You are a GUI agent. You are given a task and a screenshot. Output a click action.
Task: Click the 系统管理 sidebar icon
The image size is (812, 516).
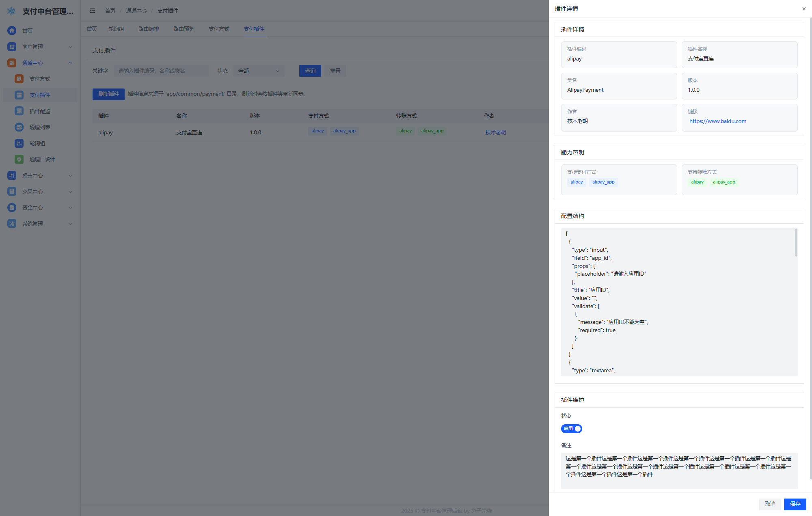[x=12, y=224]
